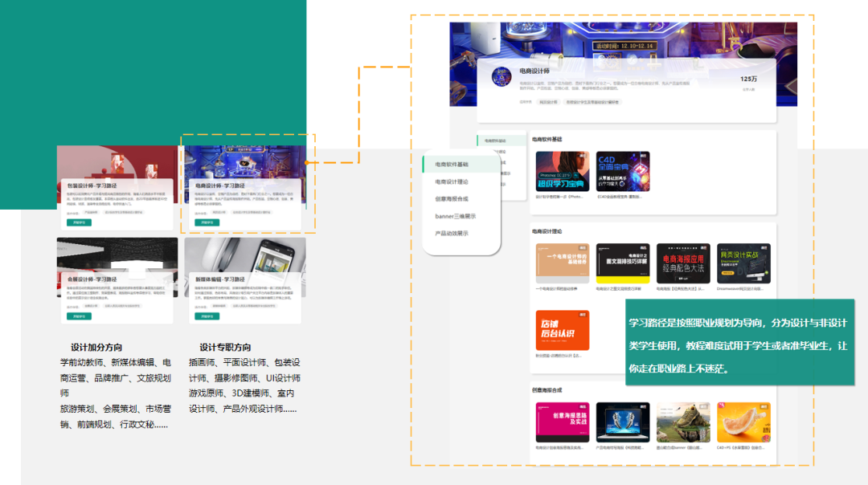The height and width of the screenshot is (485, 868).
Task: Open the 网页设计实战 course thumbnail
Action: pyautogui.click(x=743, y=263)
